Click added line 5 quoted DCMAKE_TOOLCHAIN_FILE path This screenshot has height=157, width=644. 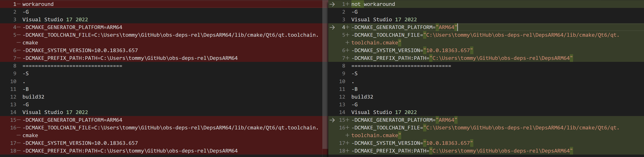485,35
